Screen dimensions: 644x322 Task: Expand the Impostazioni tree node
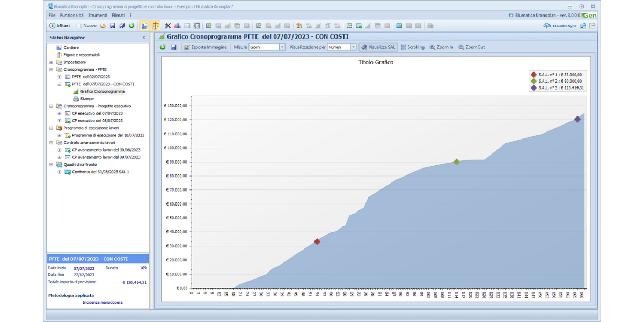click(x=51, y=62)
